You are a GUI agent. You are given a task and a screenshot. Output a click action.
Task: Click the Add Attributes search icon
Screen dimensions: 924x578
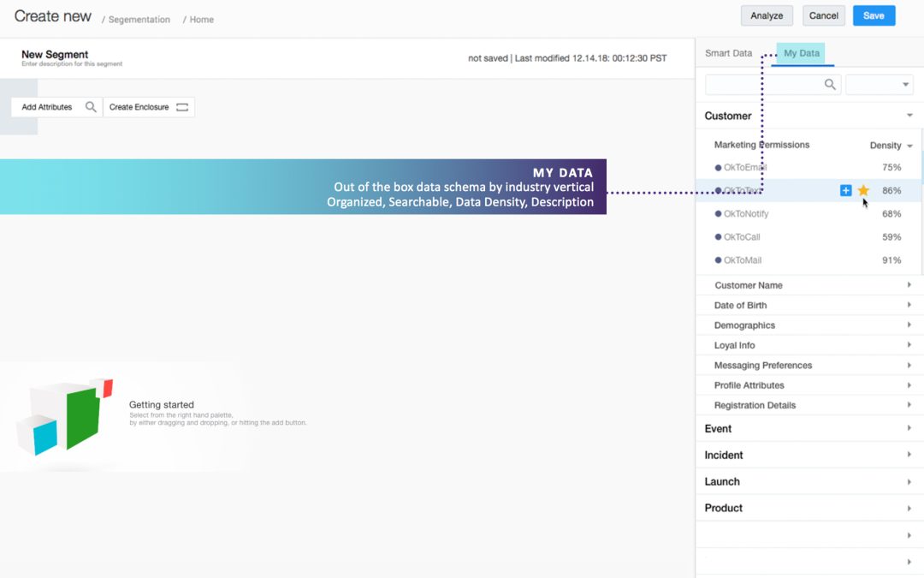(x=91, y=107)
